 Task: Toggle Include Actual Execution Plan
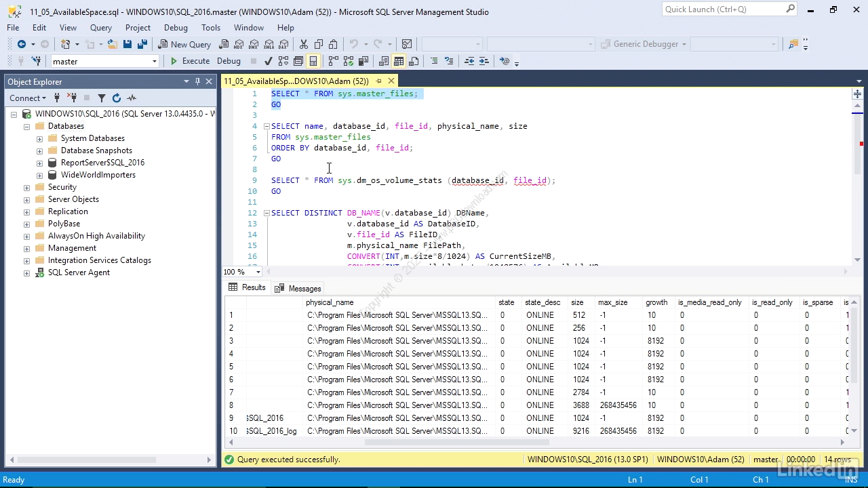333,61
